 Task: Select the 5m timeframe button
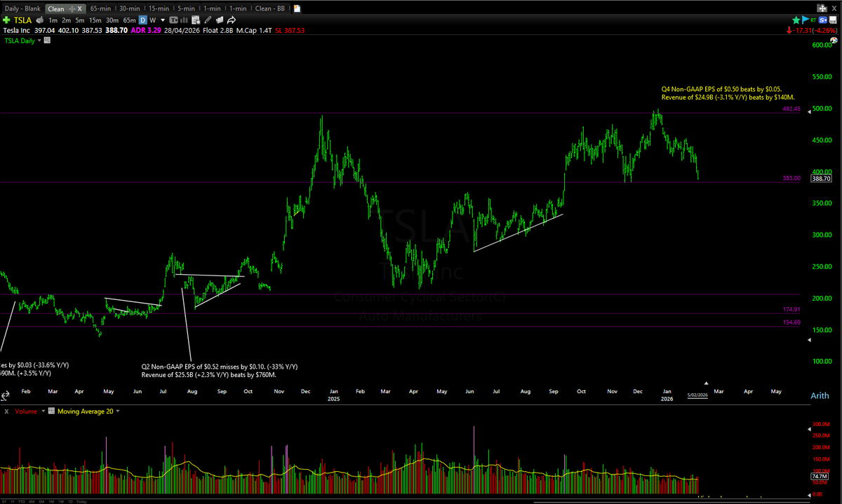pyautogui.click(x=80, y=20)
